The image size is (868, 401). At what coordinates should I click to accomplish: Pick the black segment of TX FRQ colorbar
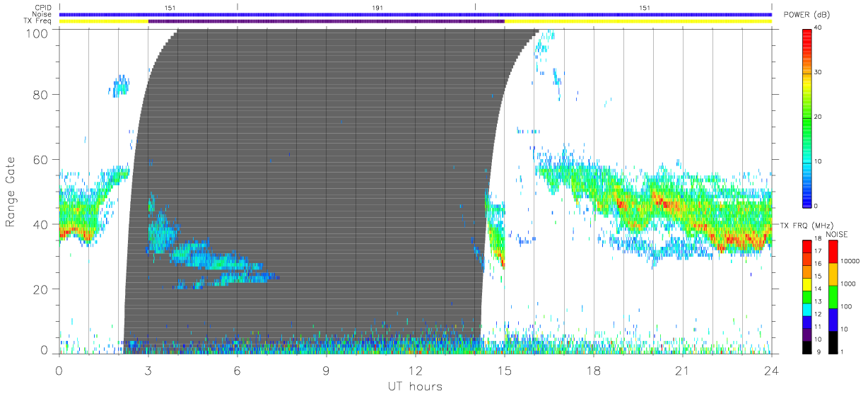[807, 348]
